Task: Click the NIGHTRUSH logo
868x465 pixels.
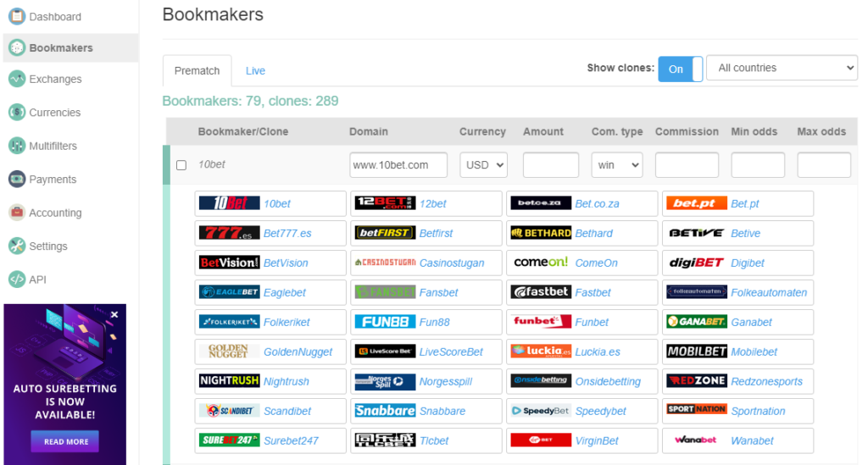Action: [x=229, y=381]
